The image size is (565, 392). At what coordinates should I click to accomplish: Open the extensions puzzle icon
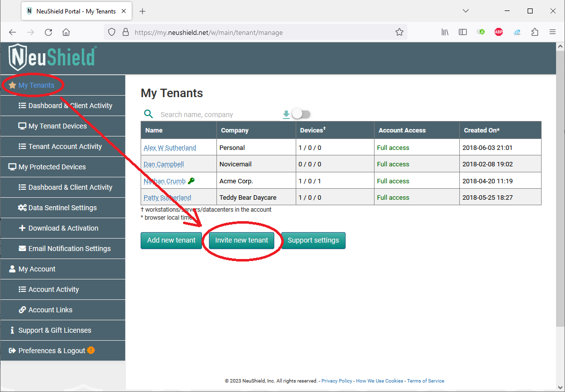[535, 32]
